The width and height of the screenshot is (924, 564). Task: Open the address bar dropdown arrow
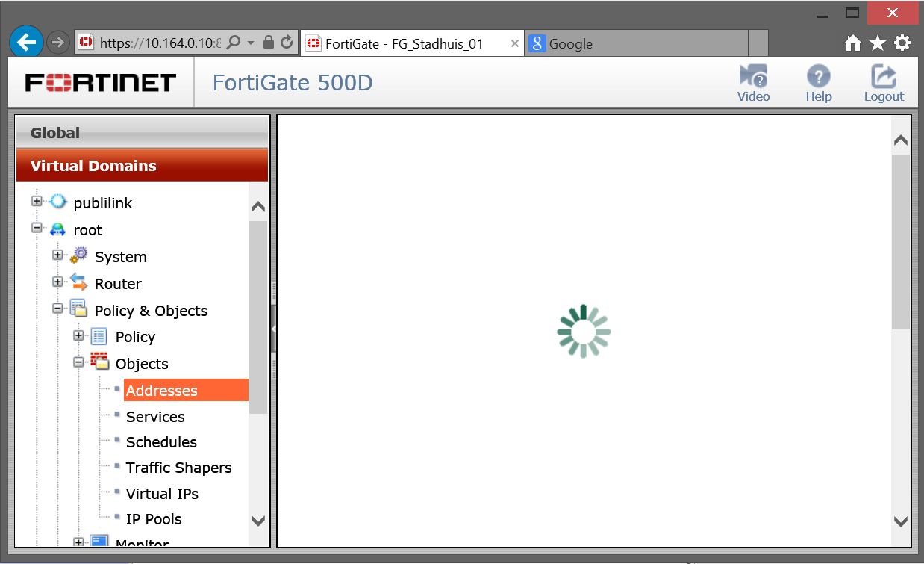click(251, 43)
